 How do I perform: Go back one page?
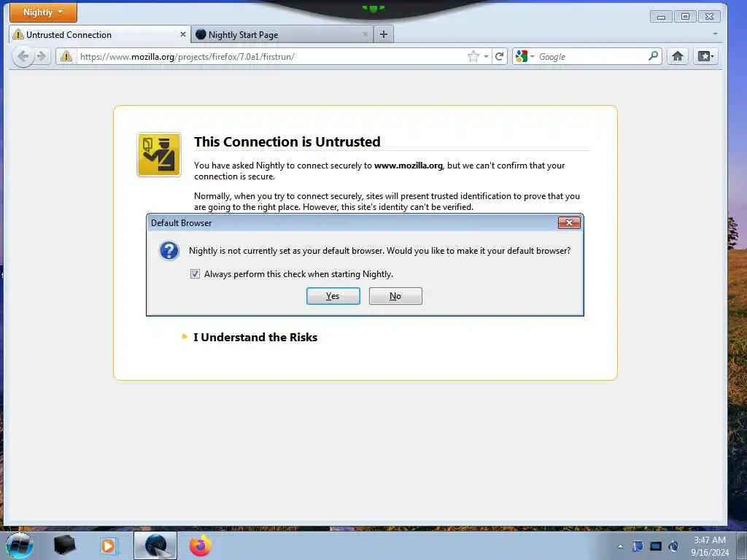click(23, 57)
